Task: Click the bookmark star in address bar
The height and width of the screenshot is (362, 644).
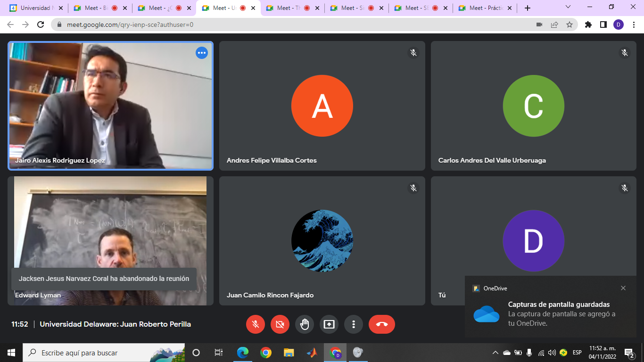Action: 570,25
